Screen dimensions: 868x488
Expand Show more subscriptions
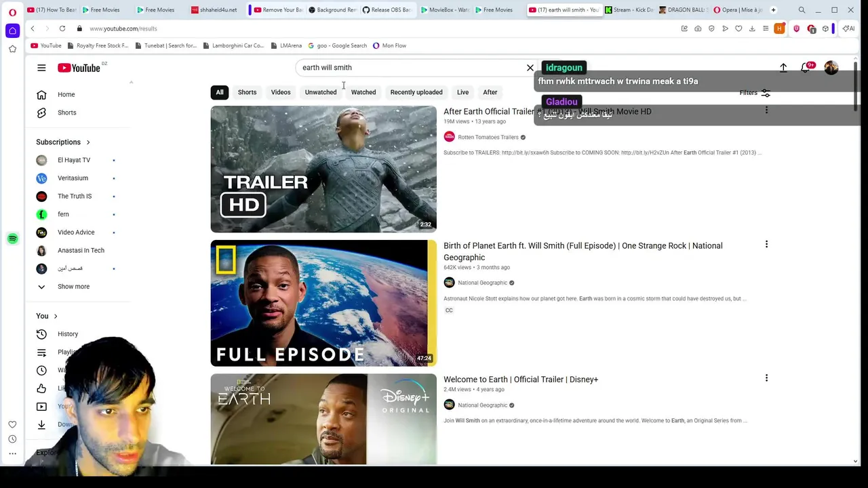click(x=73, y=287)
